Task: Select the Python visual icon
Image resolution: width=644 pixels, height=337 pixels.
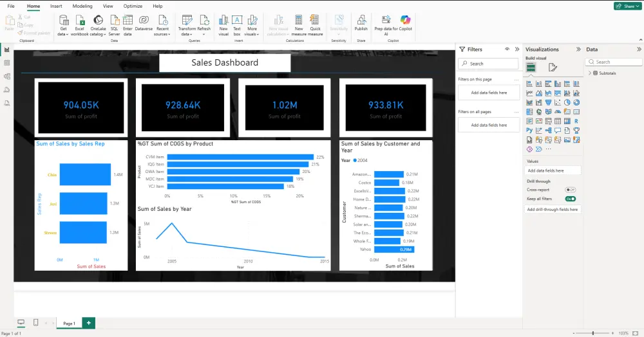Action: 529,131
